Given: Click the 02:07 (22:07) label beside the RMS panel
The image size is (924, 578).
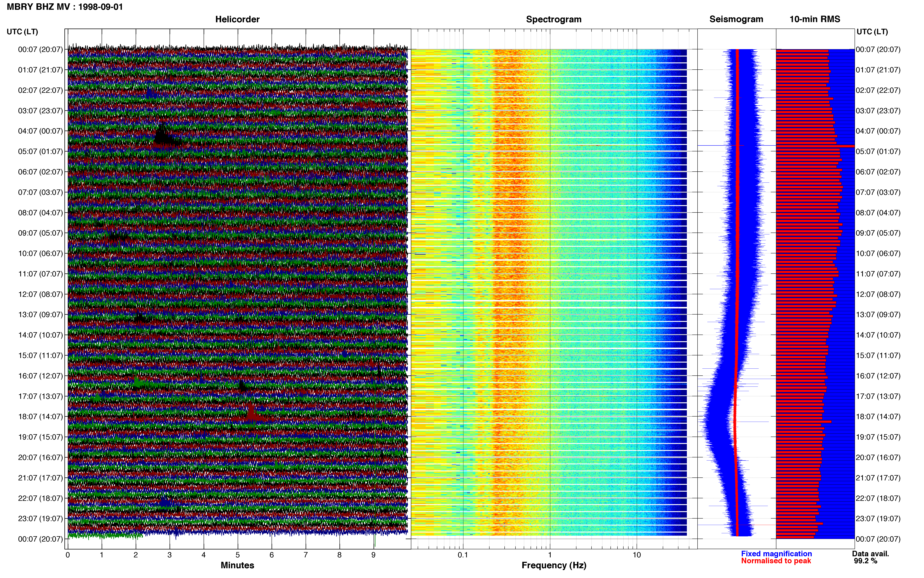Looking at the screenshot, I should coord(878,90).
